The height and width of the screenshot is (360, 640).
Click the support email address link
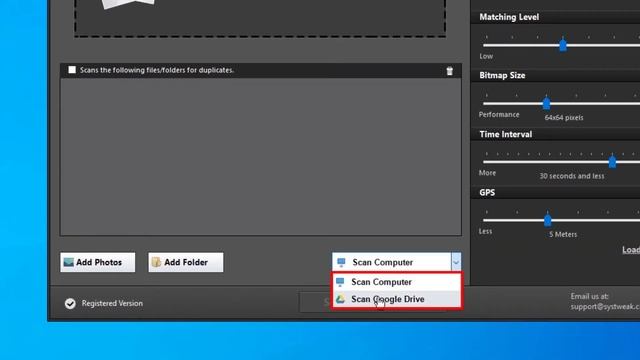(x=605, y=307)
